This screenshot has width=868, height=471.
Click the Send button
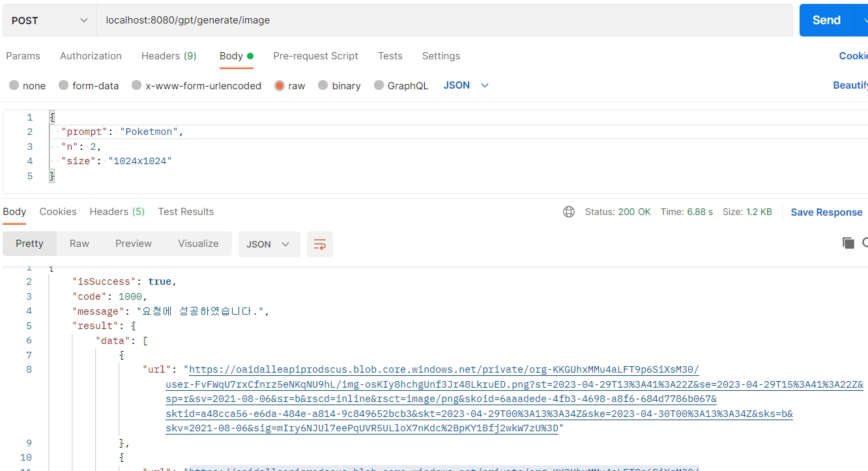pos(826,20)
